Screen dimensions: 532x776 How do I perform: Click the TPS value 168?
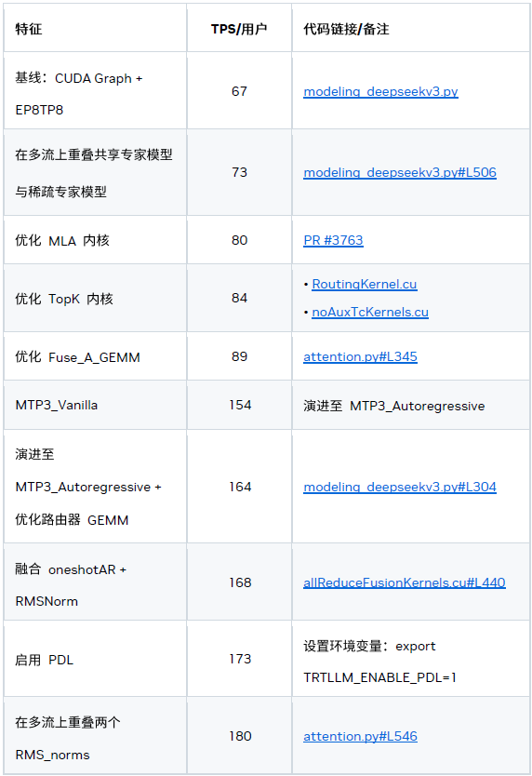click(240, 582)
